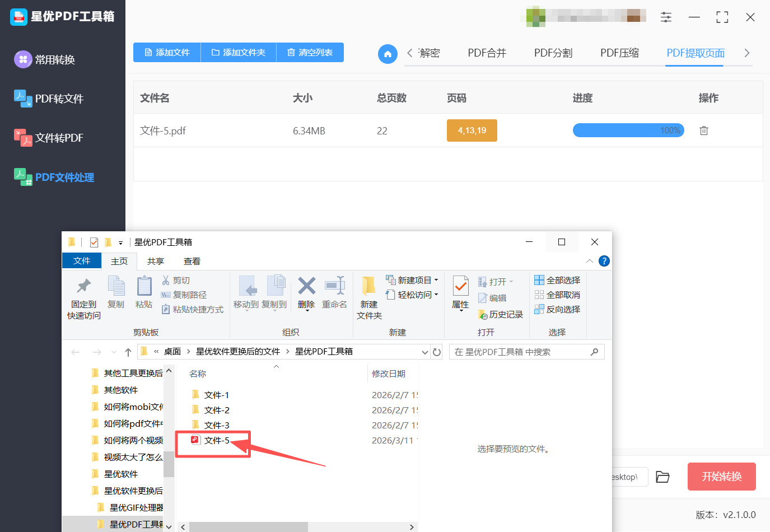Click the Explorer horizontal scrollbar
Screen dimensions: 770x532
(x=249, y=527)
